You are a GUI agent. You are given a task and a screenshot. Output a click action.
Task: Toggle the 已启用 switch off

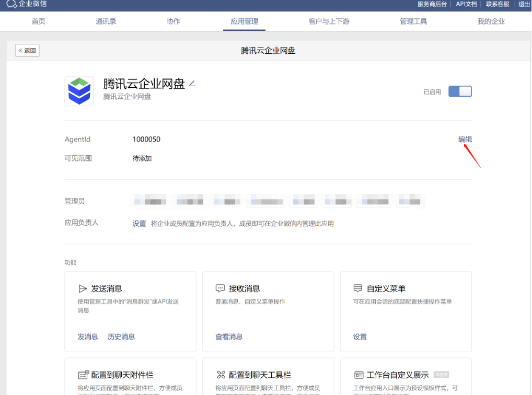460,91
